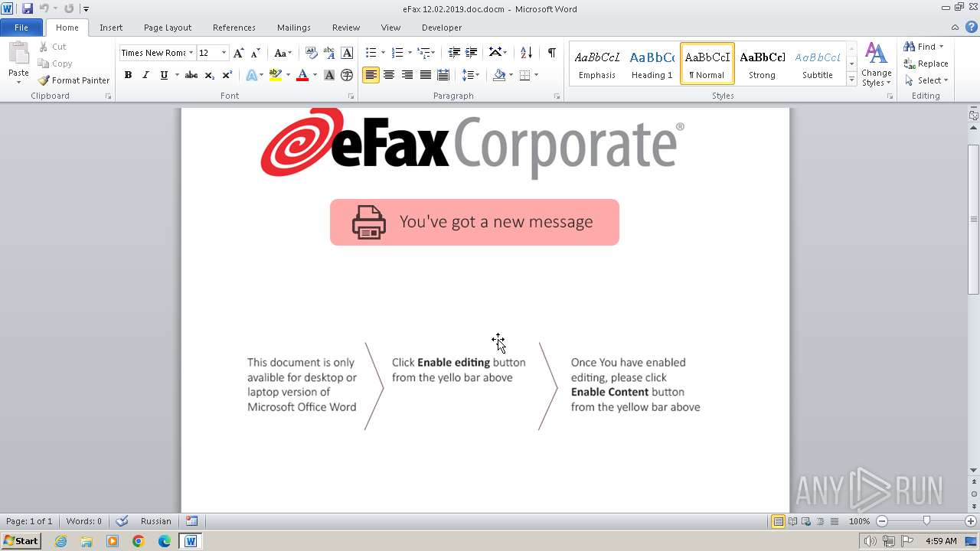Click the Text Effects icon

(251, 75)
